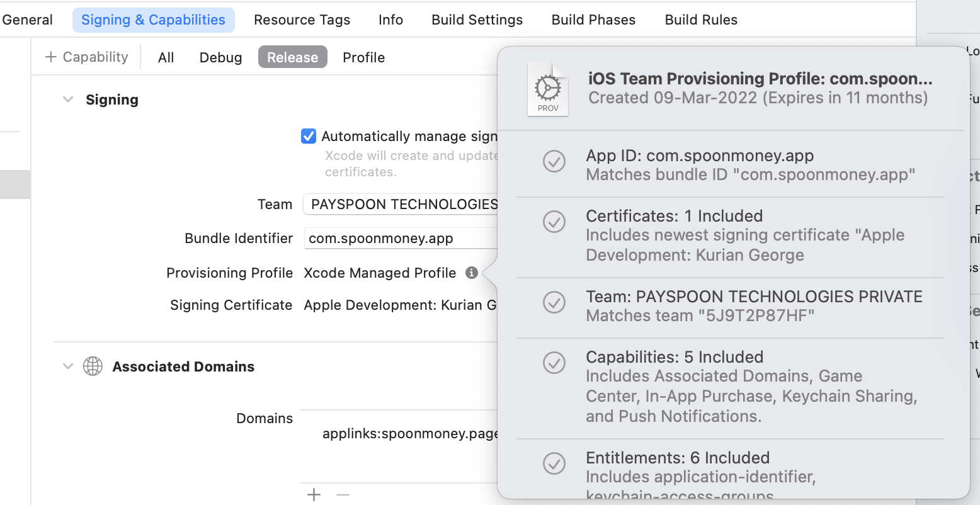Click the Team status checkmark icon
The image size is (980, 505).
[x=554, y=302]
